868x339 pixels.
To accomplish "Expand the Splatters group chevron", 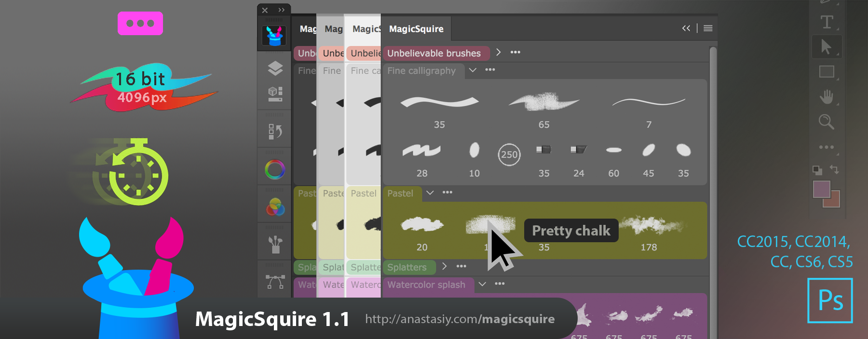I will tap(445, 266).
